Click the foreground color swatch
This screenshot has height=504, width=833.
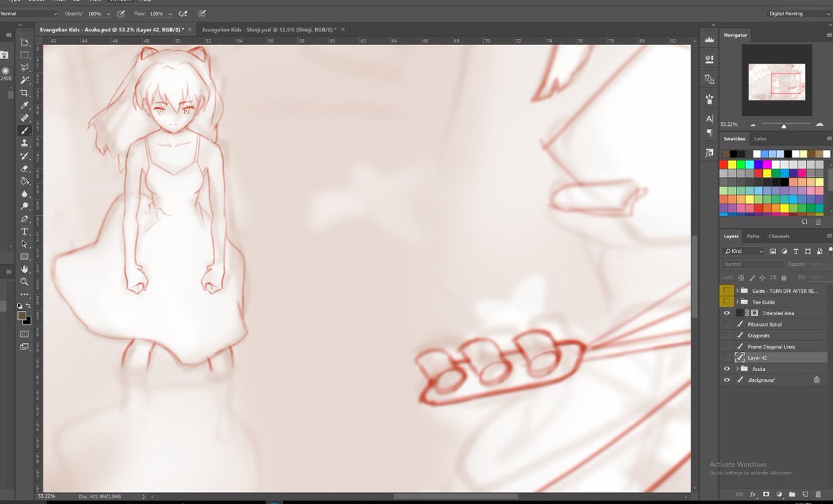coord(22,315)
